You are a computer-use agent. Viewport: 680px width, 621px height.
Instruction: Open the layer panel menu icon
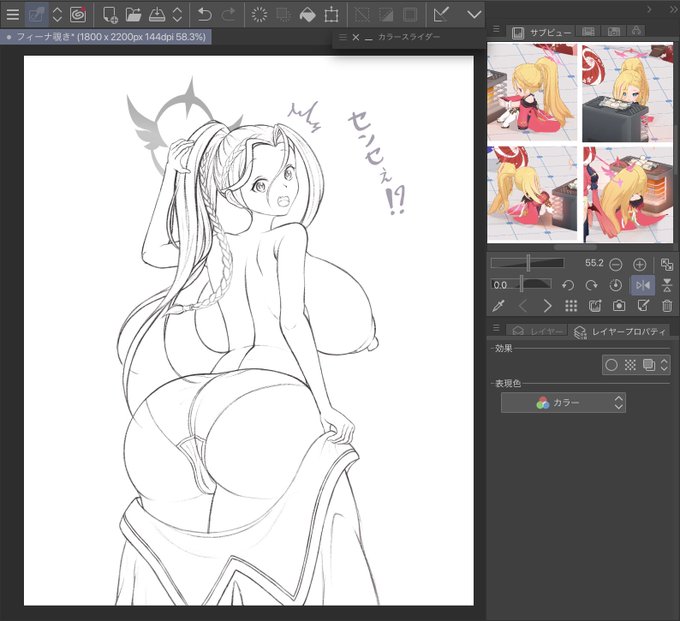point(497,328)
